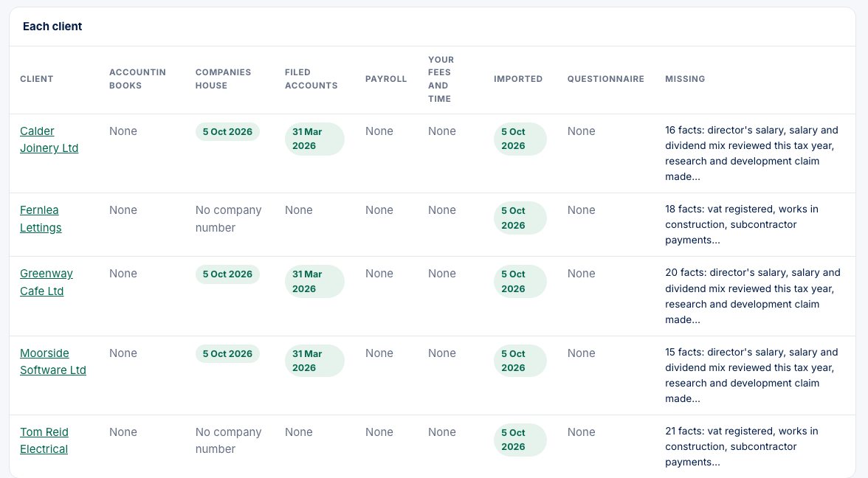Click Greenway Cafe's 20 facts missing text

click(753, 296)
